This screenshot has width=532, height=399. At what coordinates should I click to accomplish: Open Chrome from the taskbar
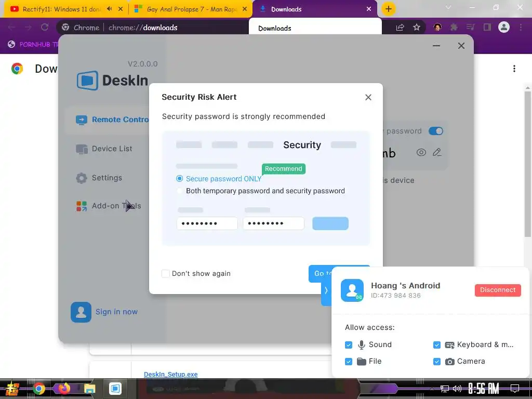click(39, 389)
